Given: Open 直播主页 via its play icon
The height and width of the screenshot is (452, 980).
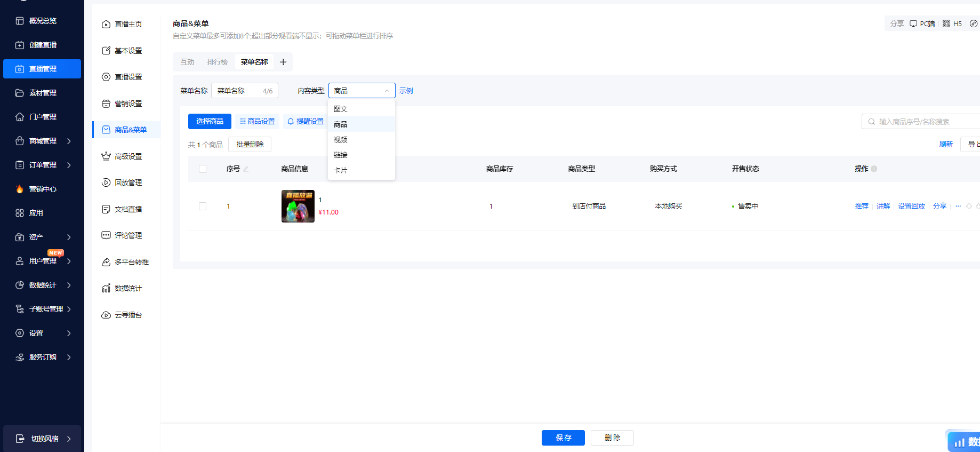Looking at the screenshot, I should point(106,25).
